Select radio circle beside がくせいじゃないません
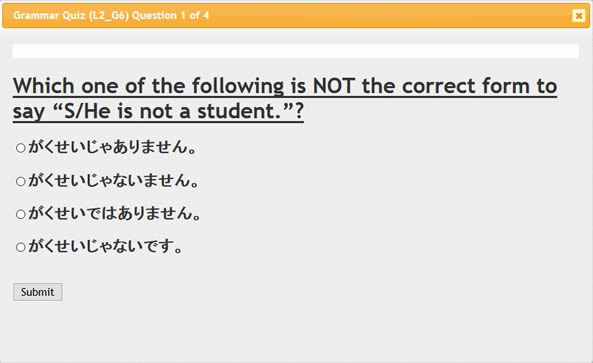The height and width of the screenshot is (363, 593). tap(21, 181)
